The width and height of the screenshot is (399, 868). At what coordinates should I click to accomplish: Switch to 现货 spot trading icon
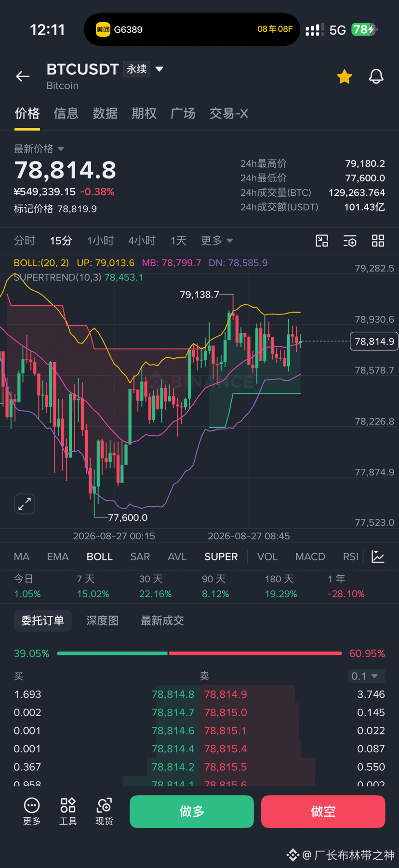point(104,811)
